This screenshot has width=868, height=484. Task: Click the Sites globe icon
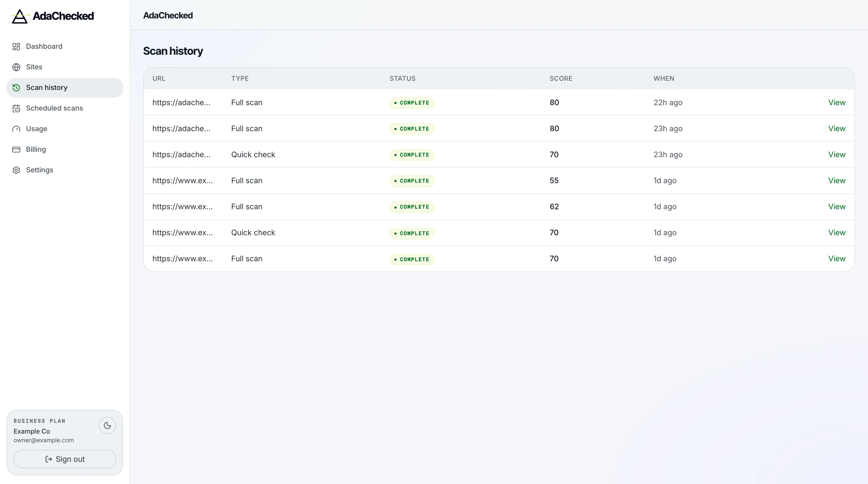coord(16,67)
